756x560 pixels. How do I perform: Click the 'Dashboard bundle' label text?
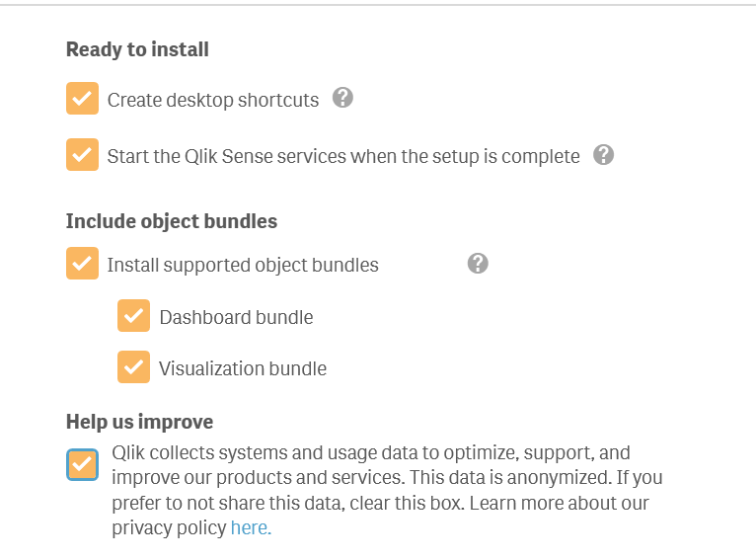236,317
